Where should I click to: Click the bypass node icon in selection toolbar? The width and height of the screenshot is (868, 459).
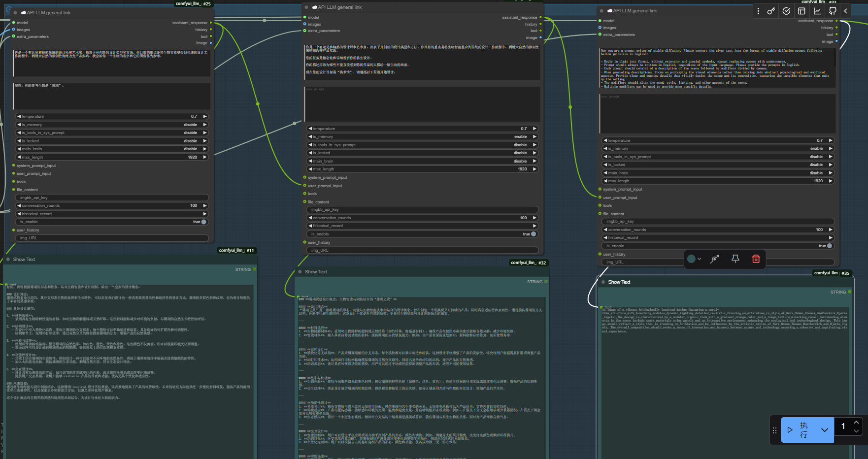click(714, 259)
